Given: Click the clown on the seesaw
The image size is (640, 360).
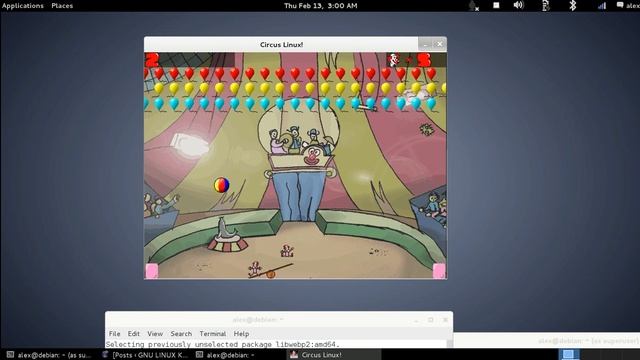Looking at the screenshot, I should coord(255,269).
